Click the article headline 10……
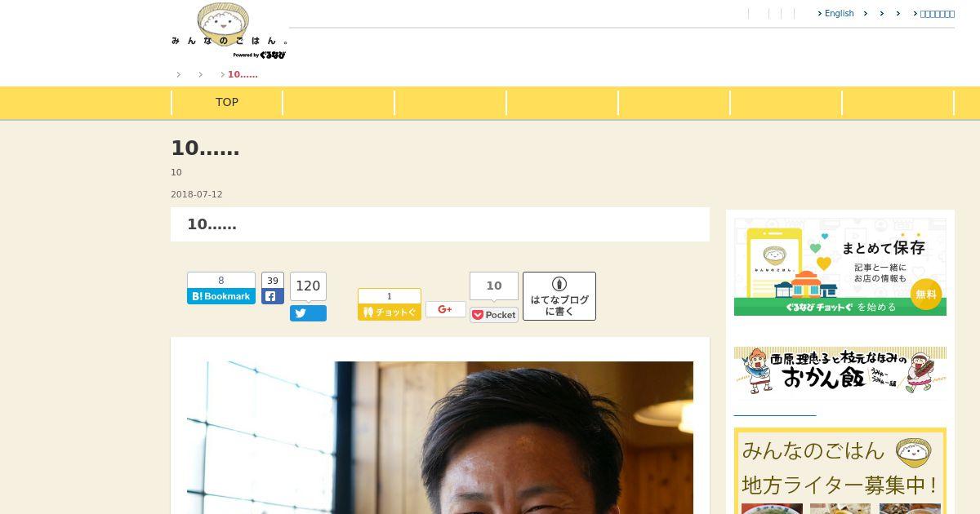The image size is (980, 514). pos(205,148)
